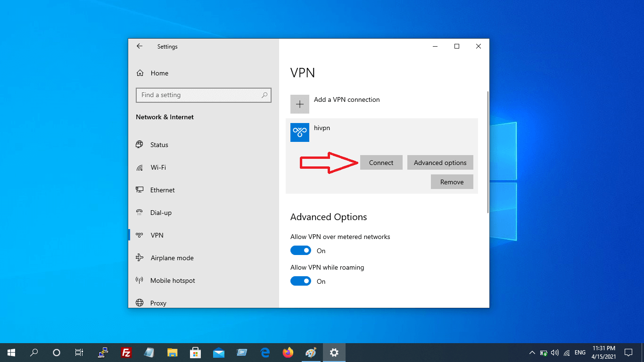This screenshot has height=362, width=644.
Task: Go to Mobile hotspot settings
Action: (172, 280)
